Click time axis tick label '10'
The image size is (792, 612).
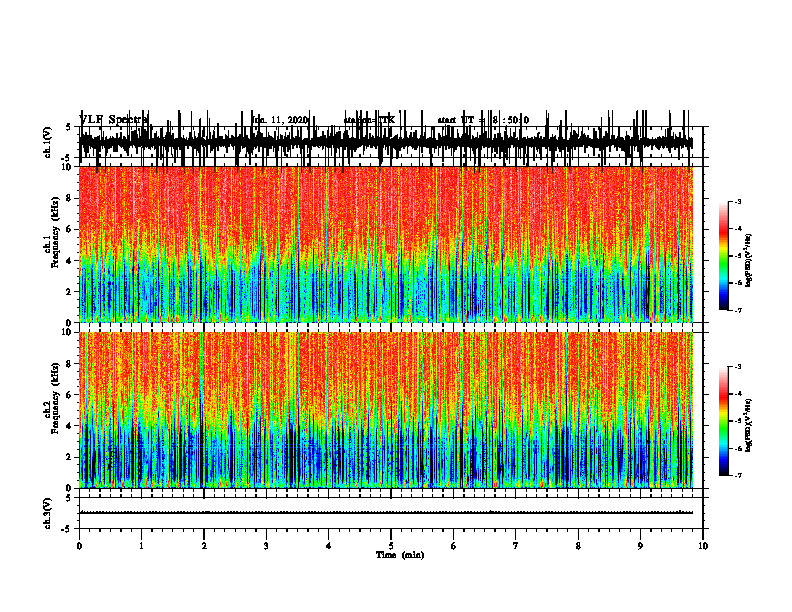coord(703,546)
